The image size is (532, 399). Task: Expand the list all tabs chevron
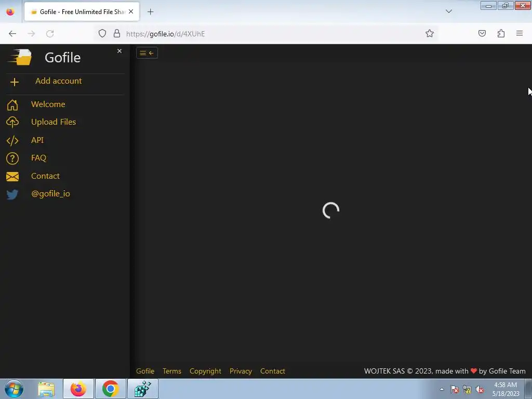pyautogui.click(x=448, y=11)
